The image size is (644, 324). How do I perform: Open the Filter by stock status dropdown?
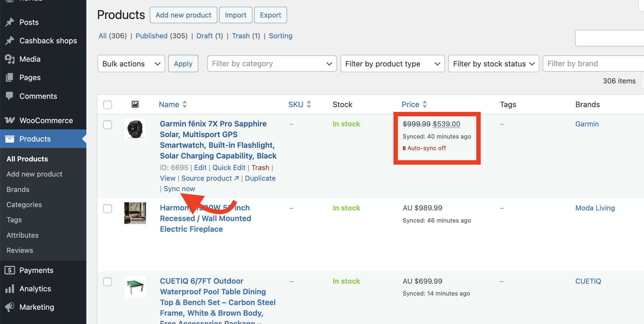493,64
